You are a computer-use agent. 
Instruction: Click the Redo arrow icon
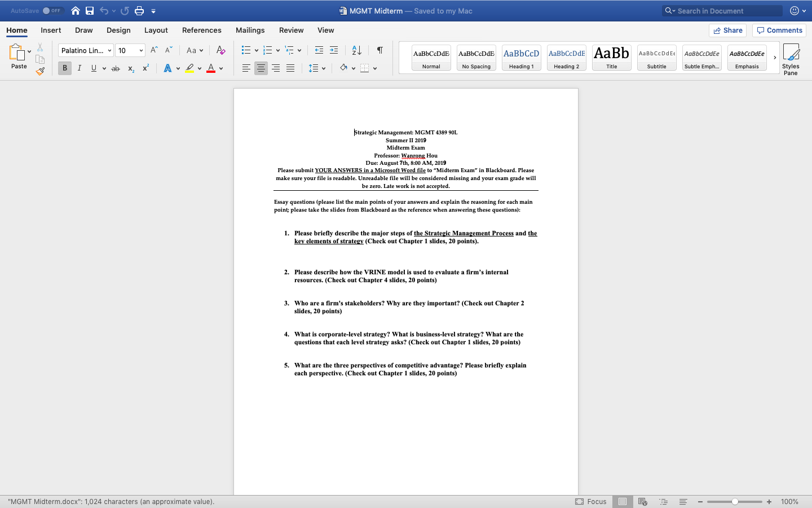pyautogui.click(x=125, y=11)
